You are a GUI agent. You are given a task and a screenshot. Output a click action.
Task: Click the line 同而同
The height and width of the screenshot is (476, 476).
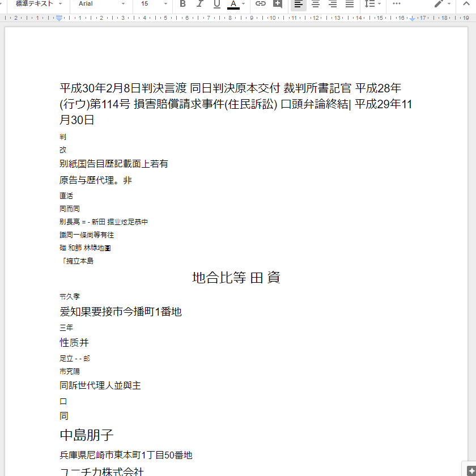tap(70, 209)
